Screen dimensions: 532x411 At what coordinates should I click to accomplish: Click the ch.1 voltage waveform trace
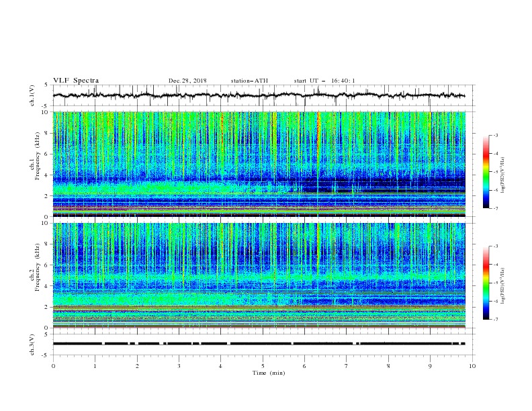click(x=259, y=95)
